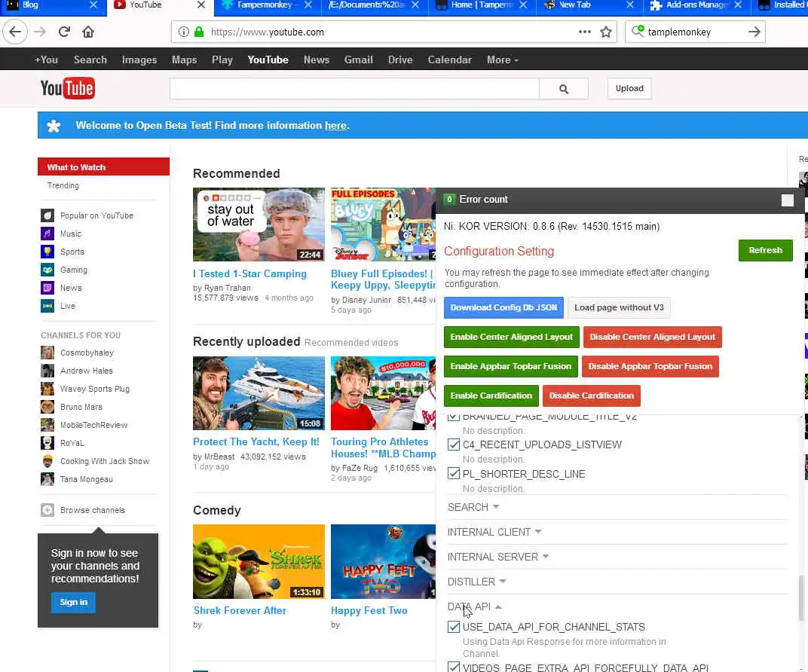Click the YouTube search input field
808x672 pixels.
(x=354, y=89)
